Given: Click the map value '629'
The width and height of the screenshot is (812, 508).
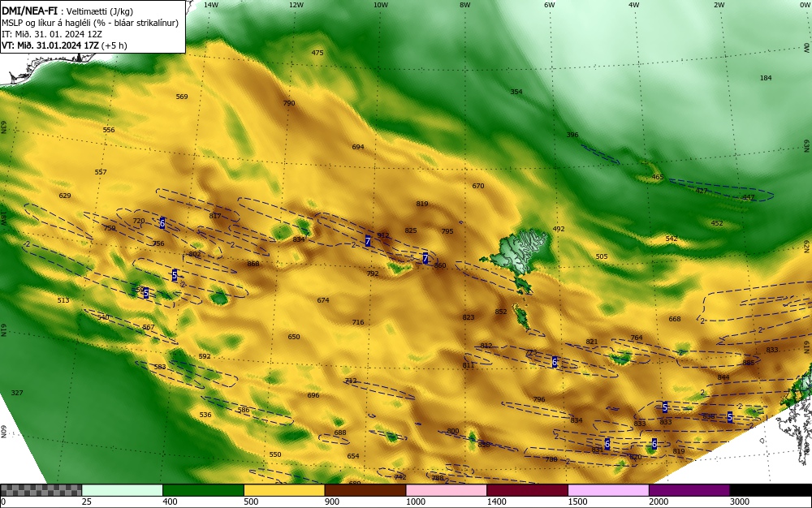Looking at the screenshot, I should click(65, 196).
